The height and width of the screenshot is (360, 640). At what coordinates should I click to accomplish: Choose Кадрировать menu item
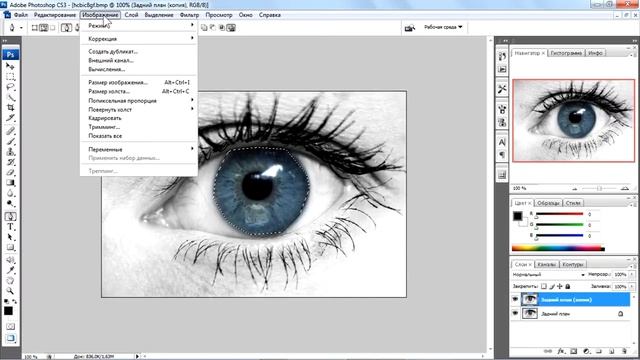[139, 118]
